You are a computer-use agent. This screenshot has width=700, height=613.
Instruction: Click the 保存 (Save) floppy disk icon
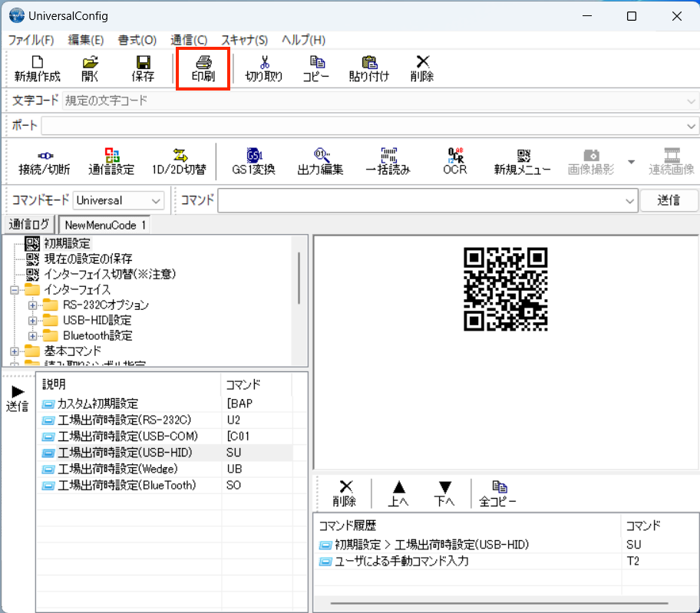click(143, 68)
